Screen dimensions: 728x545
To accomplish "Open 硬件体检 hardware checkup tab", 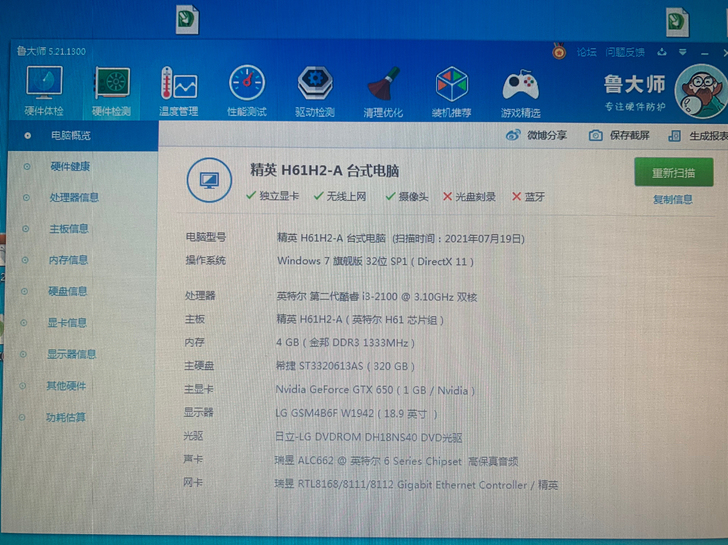I will (x=44, y=91).
